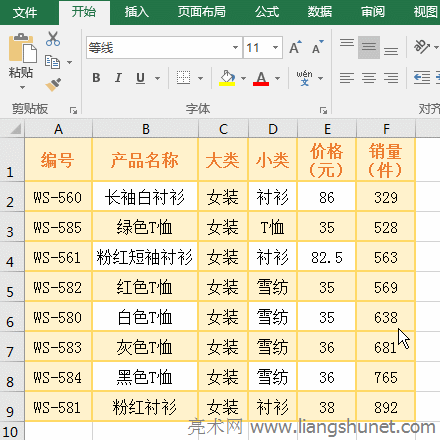Viewport: 440px width, 440px height.
Task: Select the Format Painter brush
Action: tap(53, 85)
